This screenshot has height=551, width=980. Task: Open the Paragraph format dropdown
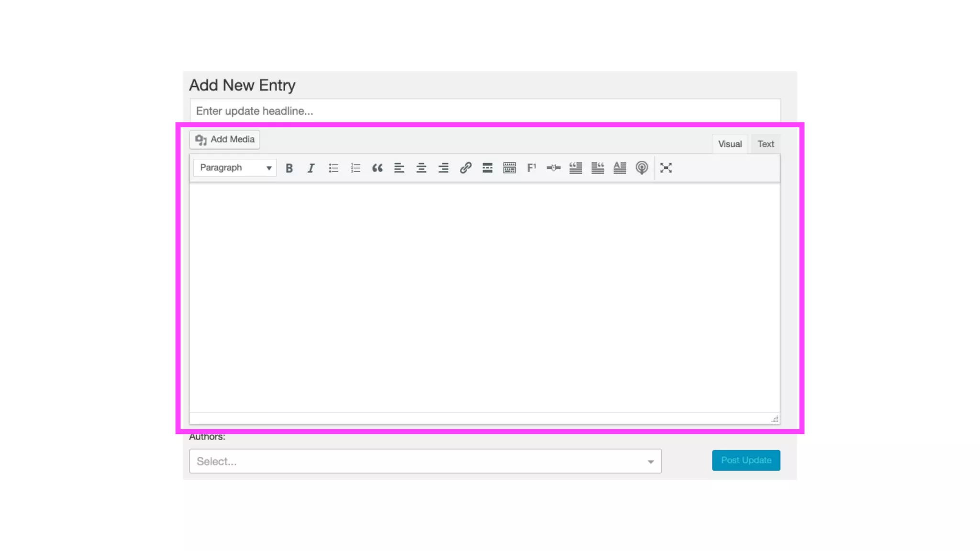coord(234,168)
